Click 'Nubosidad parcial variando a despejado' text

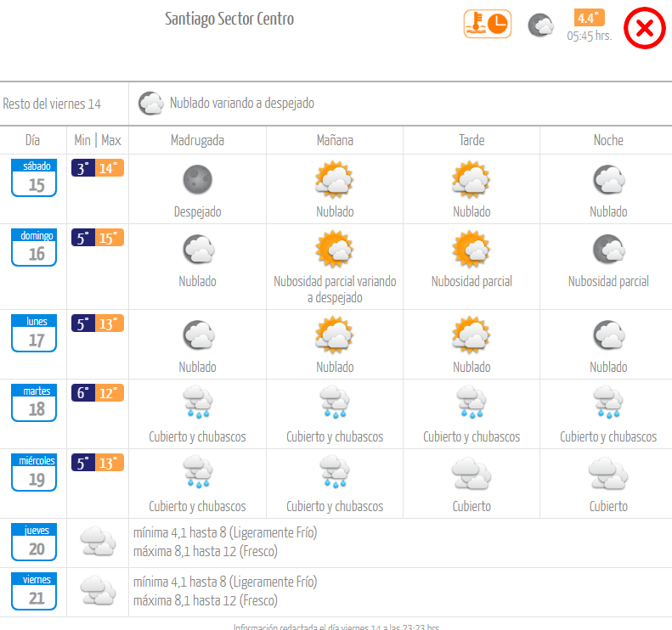pyautogui.click(x=335, y=289)
